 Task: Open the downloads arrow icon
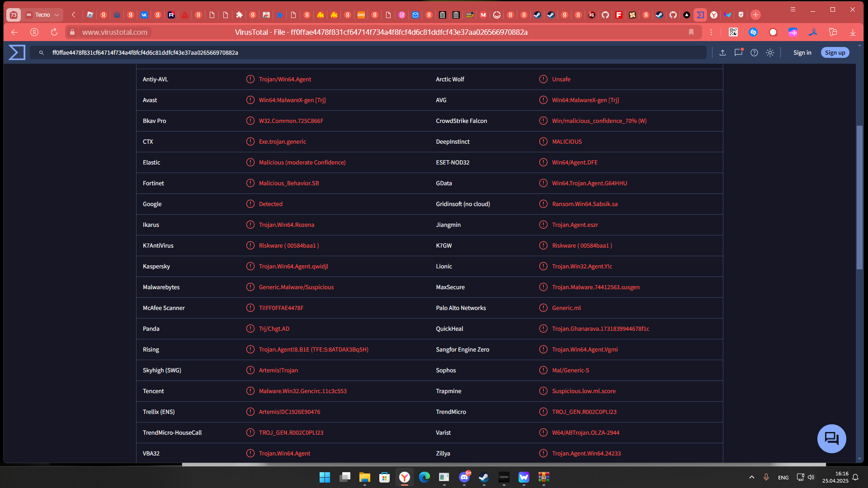coord(853,32)
